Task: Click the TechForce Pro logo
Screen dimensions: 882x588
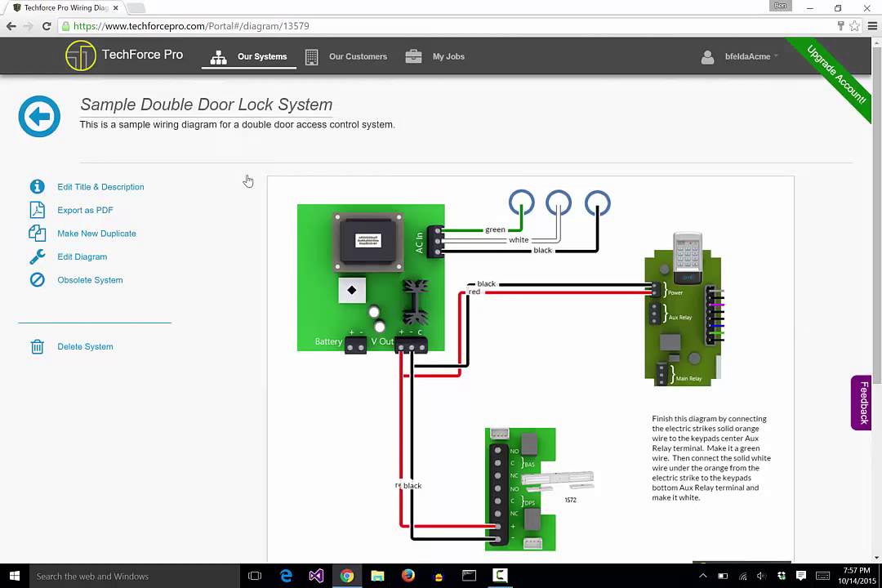Action: pos(124,56)
